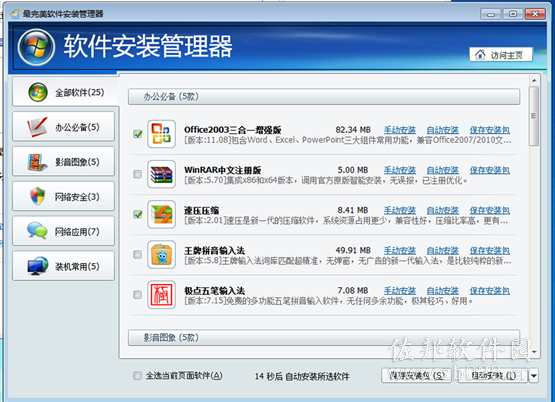555x402 pixels.
Task: Click 手动安装 link for Office2003
Action: pyautogui.click(x=400, y=130)
